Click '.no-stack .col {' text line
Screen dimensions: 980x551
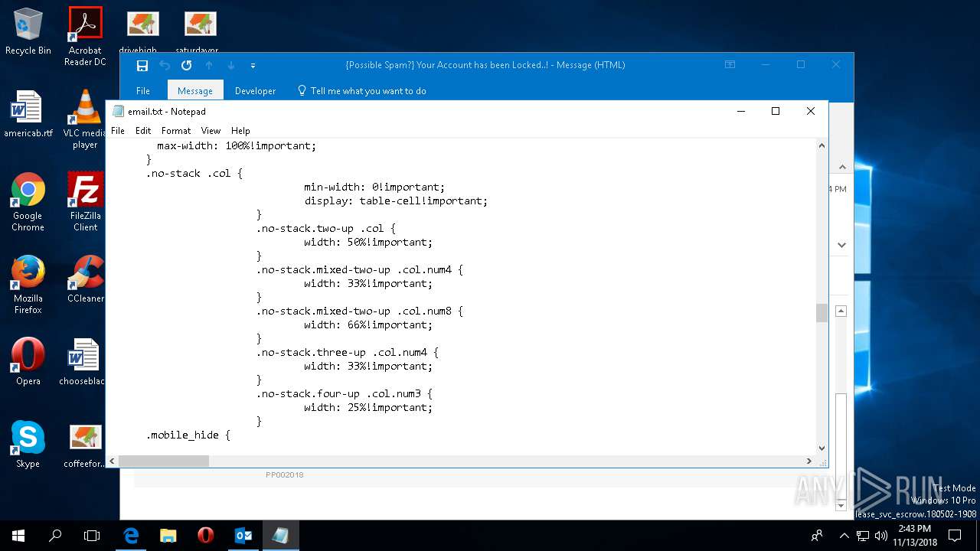click(194, 173)
